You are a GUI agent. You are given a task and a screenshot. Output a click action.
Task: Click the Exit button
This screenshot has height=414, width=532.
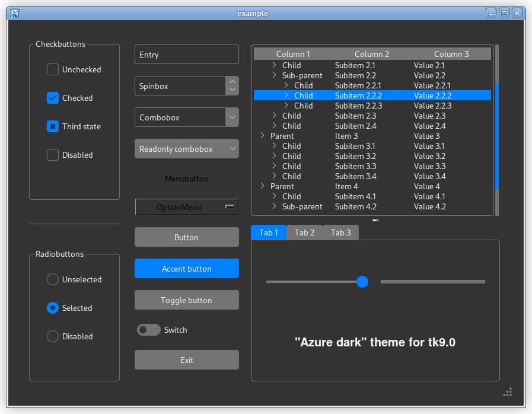pyautogui.click(x=187, y=360)
